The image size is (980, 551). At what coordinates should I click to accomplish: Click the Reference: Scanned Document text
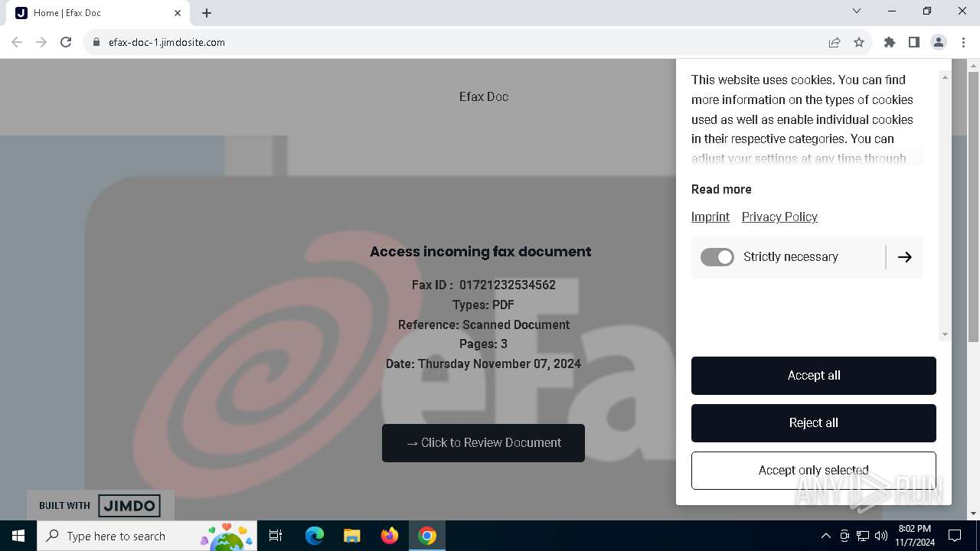484,324
